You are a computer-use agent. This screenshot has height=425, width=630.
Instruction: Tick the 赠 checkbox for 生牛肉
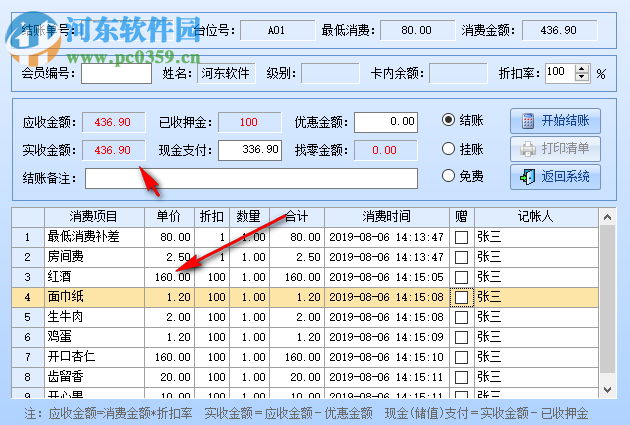461,317
